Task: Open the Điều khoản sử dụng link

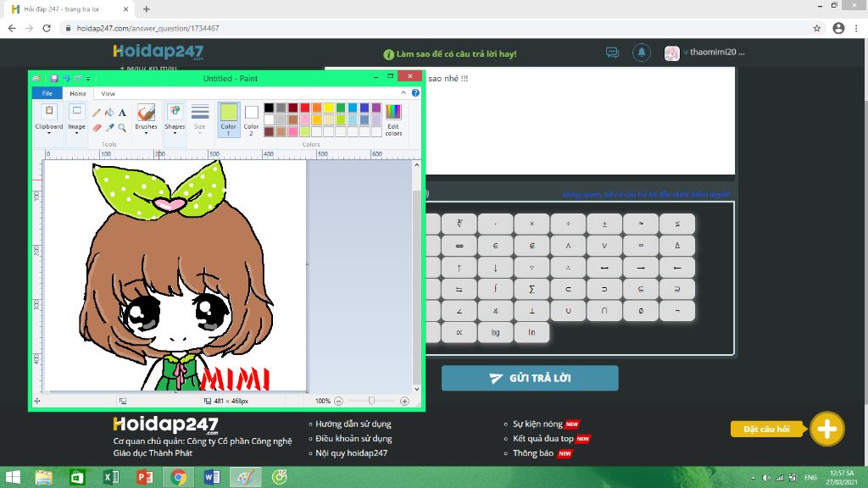Action: (x=353, y=438)
